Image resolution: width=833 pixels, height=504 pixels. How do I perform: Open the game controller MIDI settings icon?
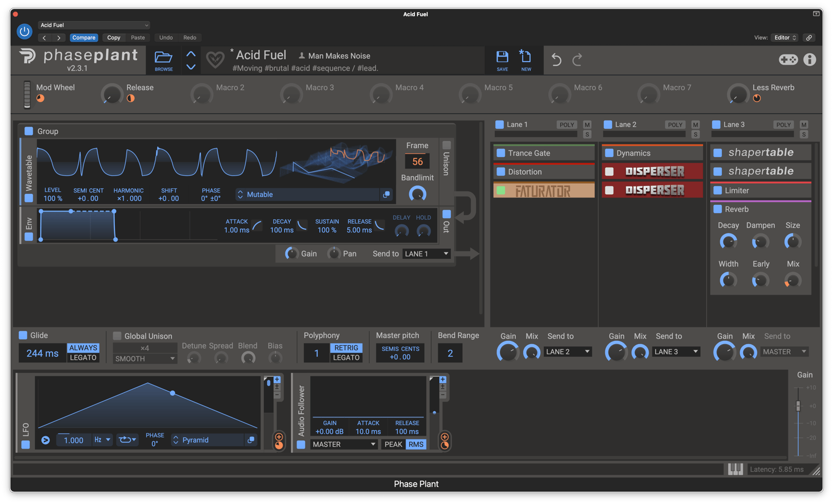coord(788,59)
